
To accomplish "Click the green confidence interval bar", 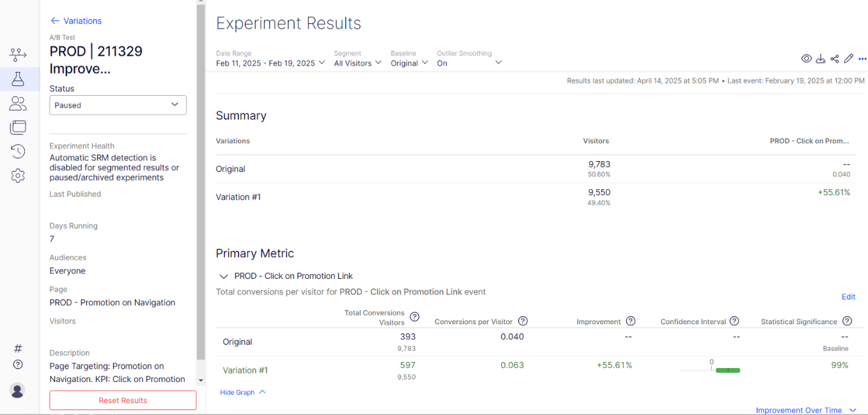I will click(728, 370).
